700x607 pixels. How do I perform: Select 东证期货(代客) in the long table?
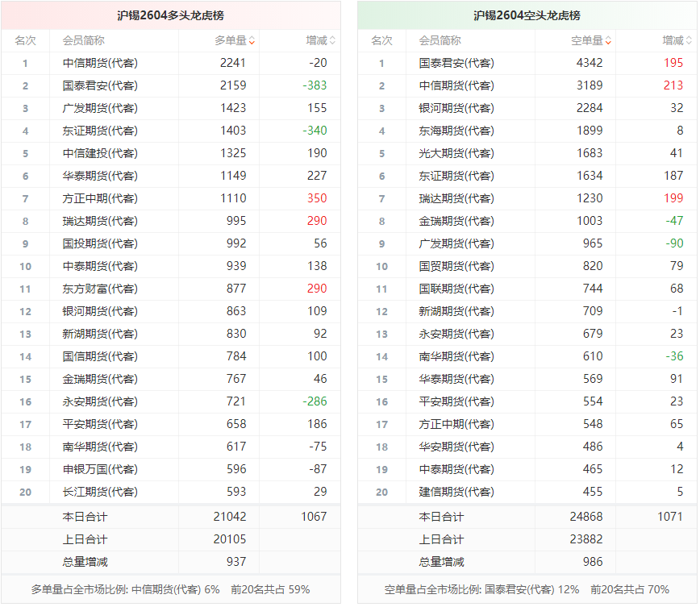click(100, 131)
